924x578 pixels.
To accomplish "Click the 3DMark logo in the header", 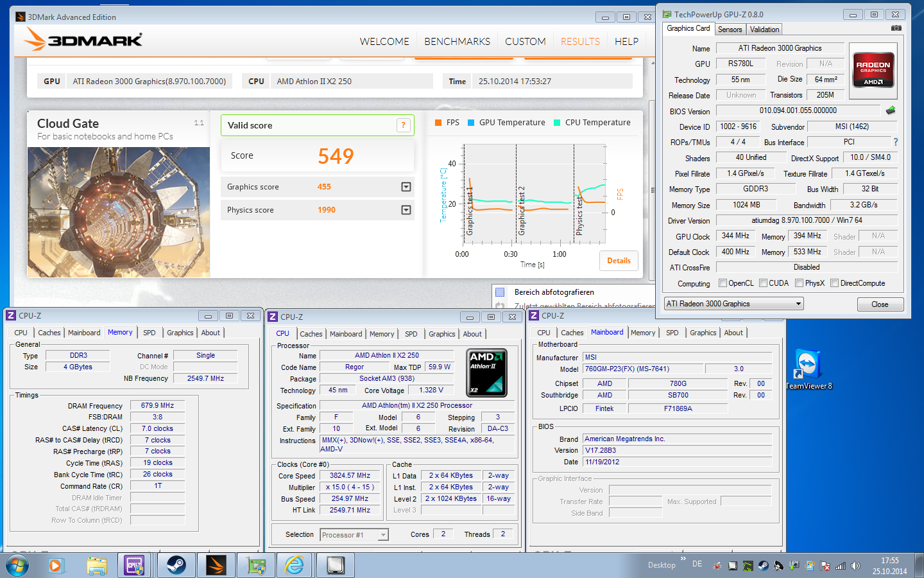I will tap(83, 40).
